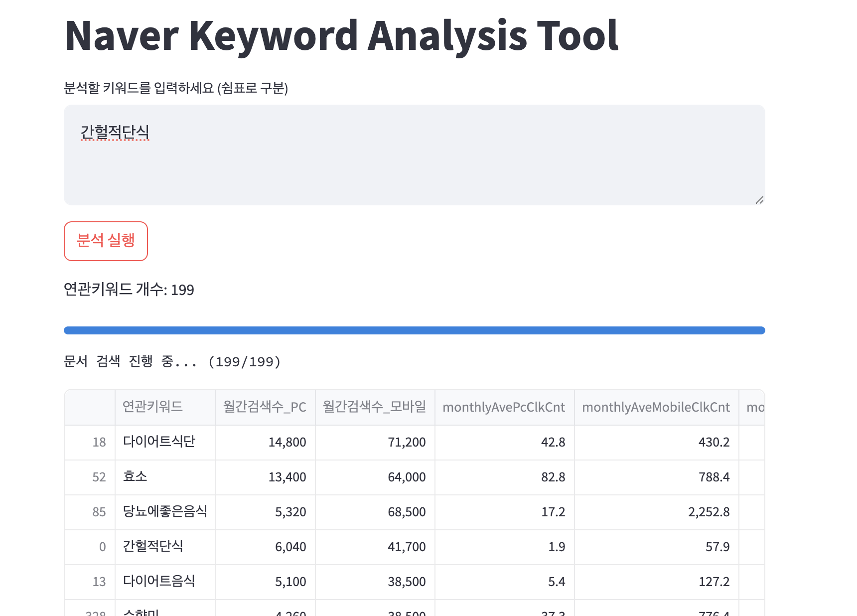Sort by 연관키워드 column header
Screen dimensions: 857x616
point(165,407)
